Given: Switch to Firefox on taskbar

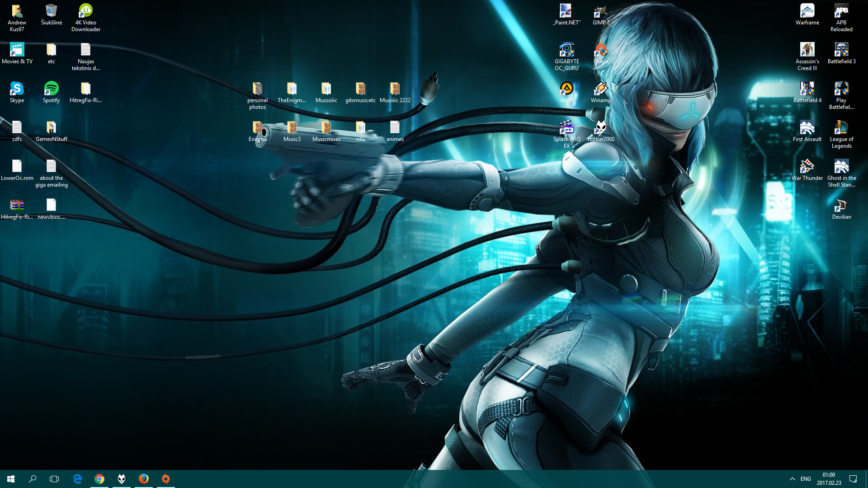Looking at the screenshot, I should 144,479.
